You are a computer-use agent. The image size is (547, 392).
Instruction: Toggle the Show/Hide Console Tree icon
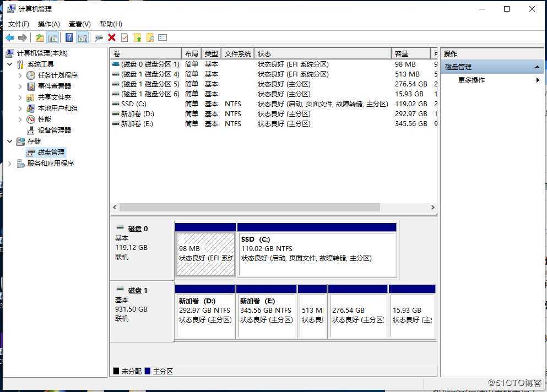(x=53, y=37)
